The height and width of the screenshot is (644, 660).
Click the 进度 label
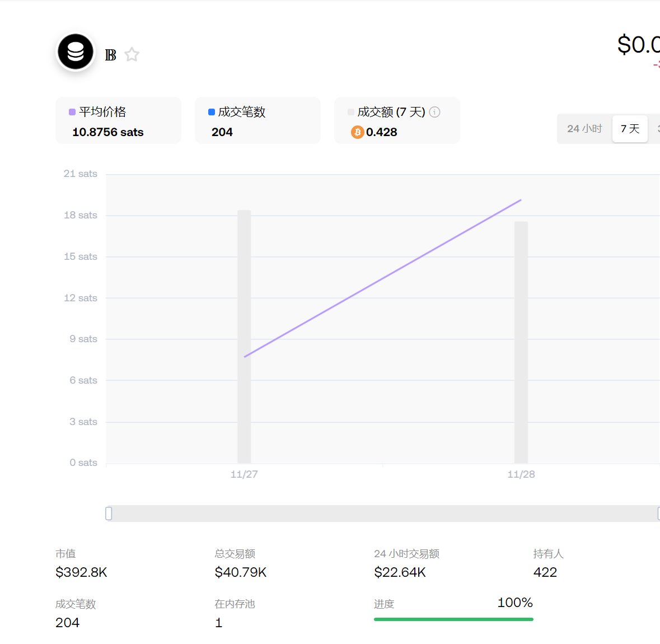coord(384,604)
